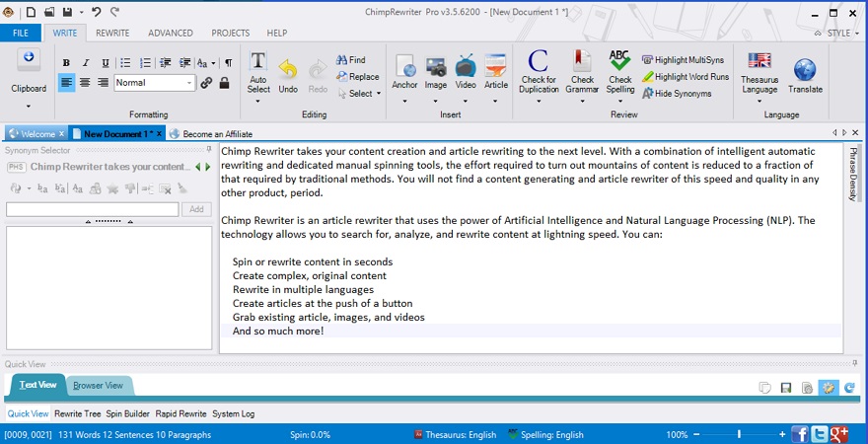This screenshot has height=444, width=868.
Task: Switch to the PROJECTS ribbon tab
Action: 230,33
